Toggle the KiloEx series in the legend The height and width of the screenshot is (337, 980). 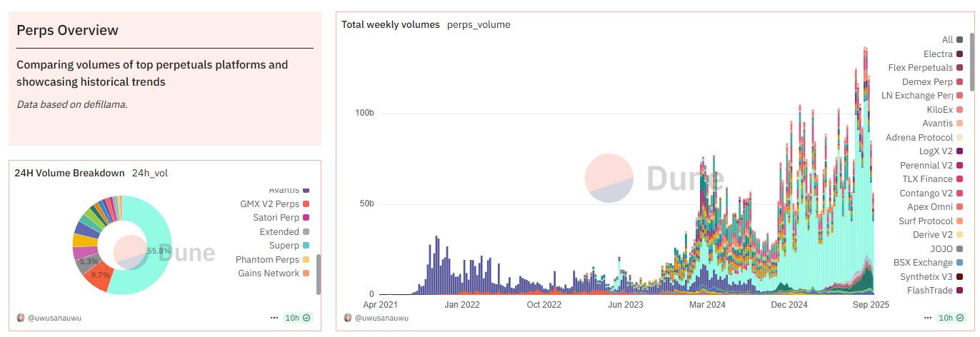click(945, 110)
